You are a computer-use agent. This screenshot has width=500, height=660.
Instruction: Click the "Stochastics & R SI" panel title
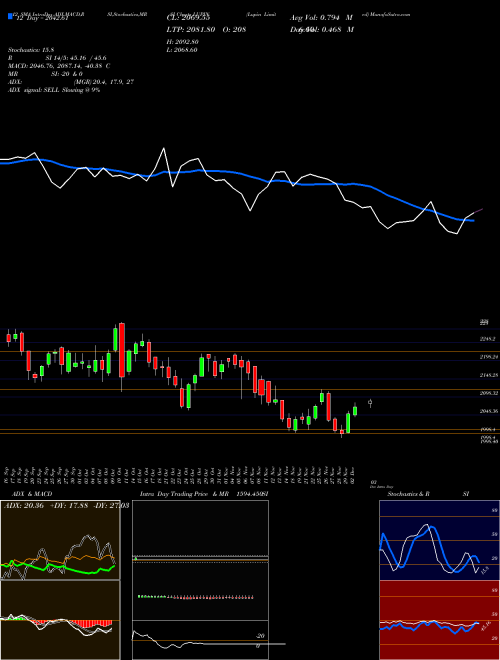pos(428,494)
